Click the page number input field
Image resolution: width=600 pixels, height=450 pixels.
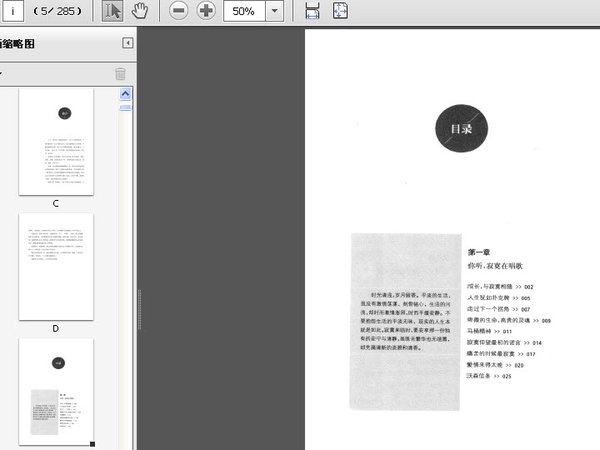12,11
